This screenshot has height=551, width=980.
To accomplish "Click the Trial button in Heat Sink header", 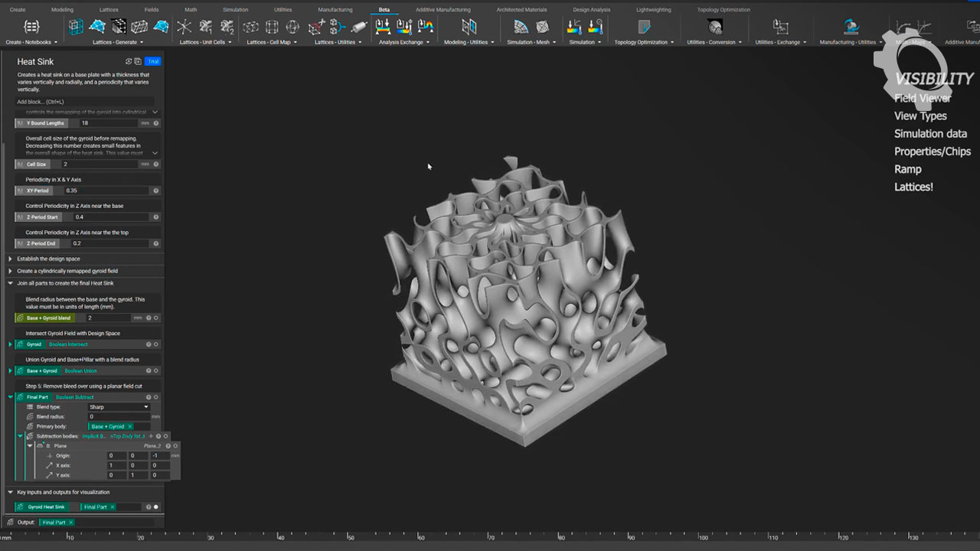I will click(x=152, y=61).
